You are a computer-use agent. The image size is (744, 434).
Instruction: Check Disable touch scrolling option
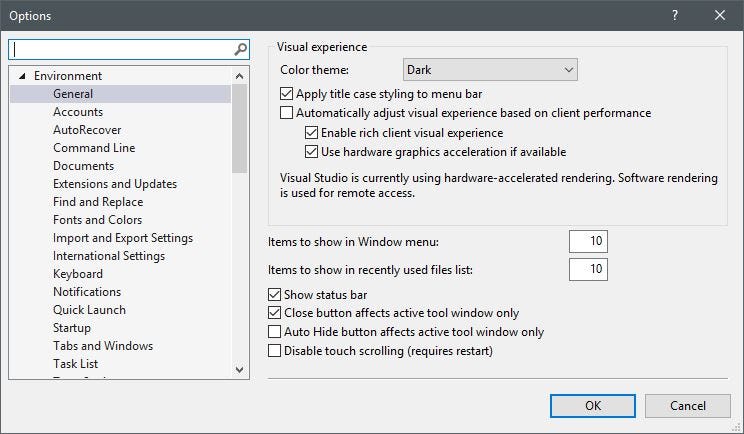tap(274, 351)
